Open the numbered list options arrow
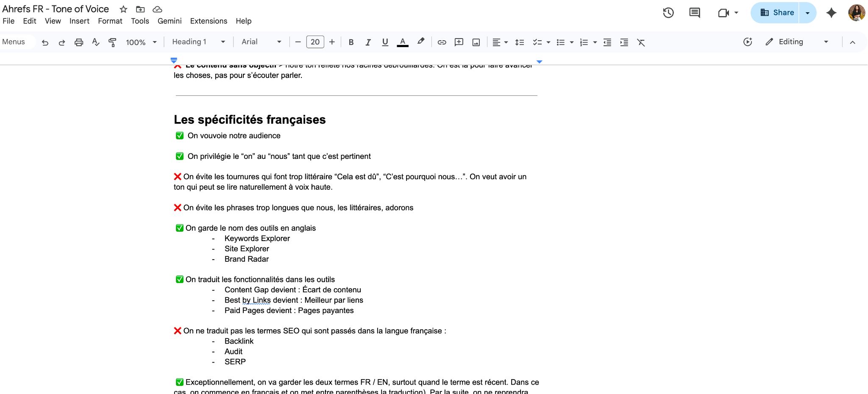The width and height of the screenshot is (868, 394). click(595, 42)
